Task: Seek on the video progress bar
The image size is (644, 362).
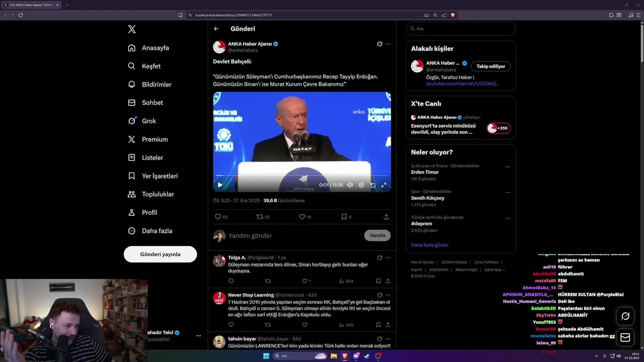Action: pos(302,175)
